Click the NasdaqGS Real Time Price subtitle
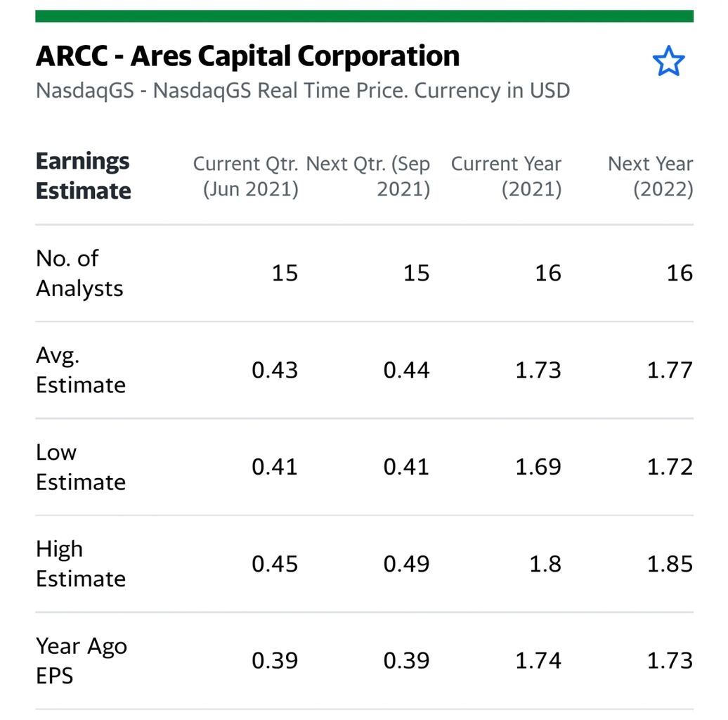This screenshot has height=720, width=728. 302,90
